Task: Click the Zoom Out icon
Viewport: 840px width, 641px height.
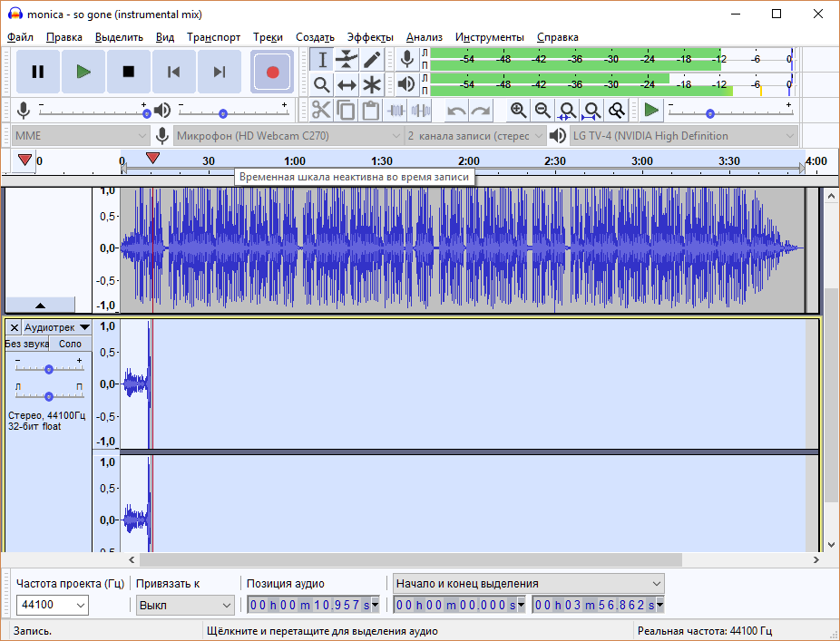Action: (542, 111)
